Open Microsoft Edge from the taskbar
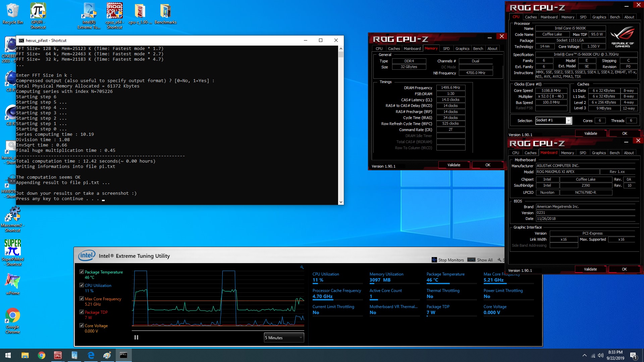The width and height of the screenshot is (644, 362). (x=91, y=355)
